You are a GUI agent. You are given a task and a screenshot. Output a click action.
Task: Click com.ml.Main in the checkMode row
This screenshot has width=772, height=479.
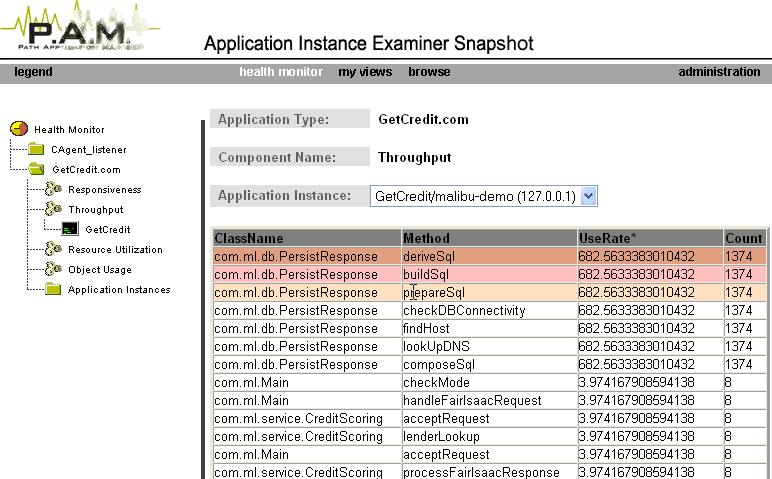307,383
